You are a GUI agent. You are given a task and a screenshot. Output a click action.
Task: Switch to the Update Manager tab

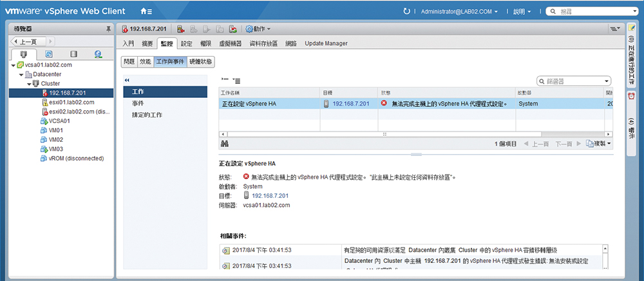click(x=326, y=43)
